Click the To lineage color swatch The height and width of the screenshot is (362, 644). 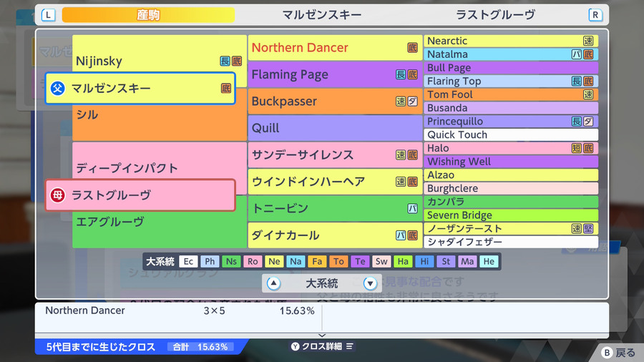tap(338, 261)
